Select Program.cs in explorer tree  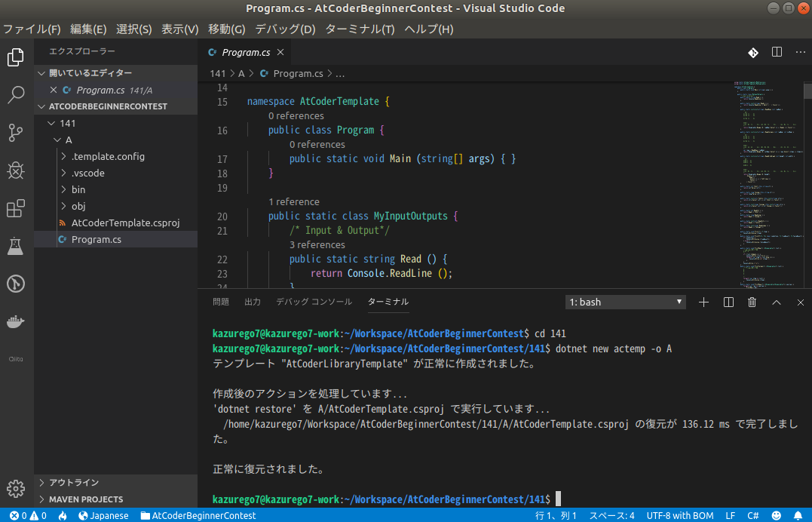point(116,239)
